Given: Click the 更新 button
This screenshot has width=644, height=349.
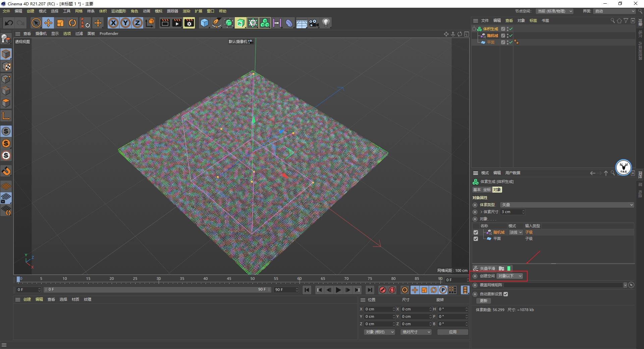Looking at the screenshot, I should 484,301.
